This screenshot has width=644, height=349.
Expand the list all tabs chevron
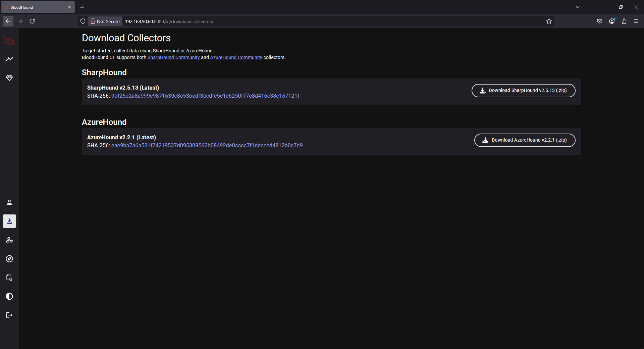578,7
